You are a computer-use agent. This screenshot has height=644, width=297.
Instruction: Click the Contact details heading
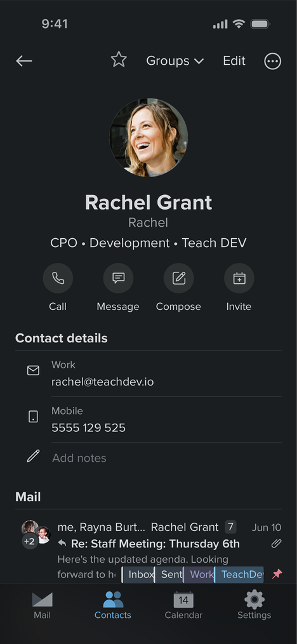61,339
